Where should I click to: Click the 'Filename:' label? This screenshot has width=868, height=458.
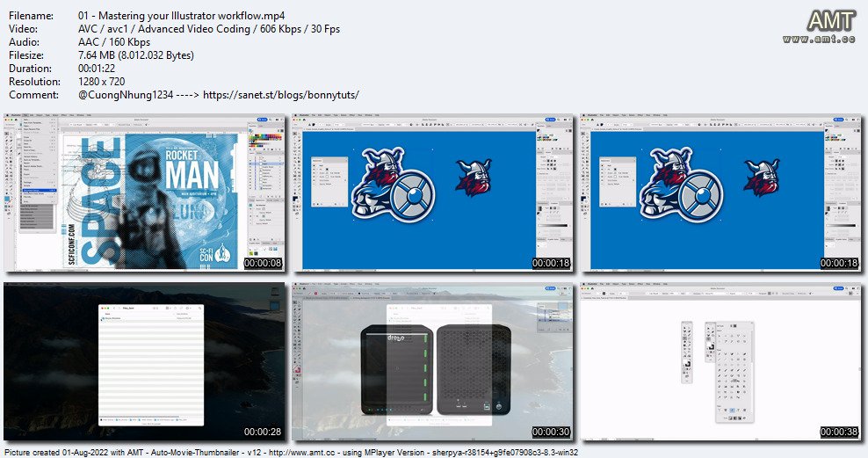(x=31, y=16)
